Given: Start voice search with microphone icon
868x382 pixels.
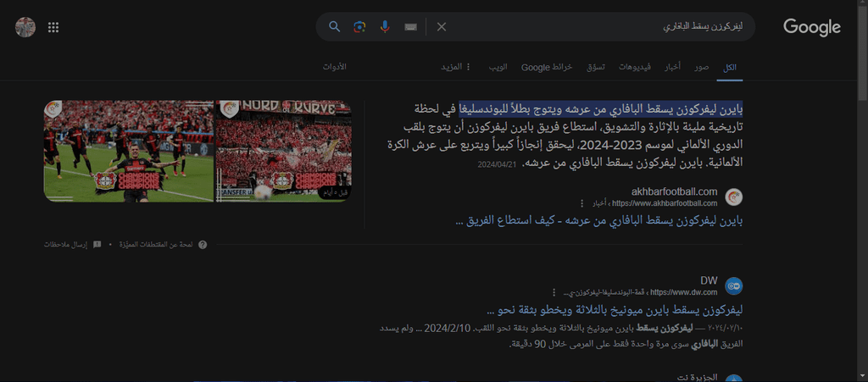Looking at the screenshot, I should pos(385,26).
